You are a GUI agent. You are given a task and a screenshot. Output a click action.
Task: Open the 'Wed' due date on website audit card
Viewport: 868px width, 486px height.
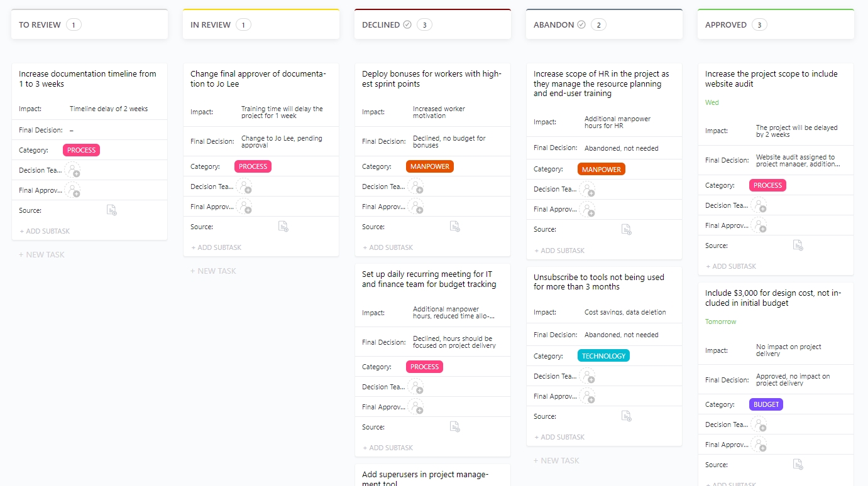click(711, 102)
